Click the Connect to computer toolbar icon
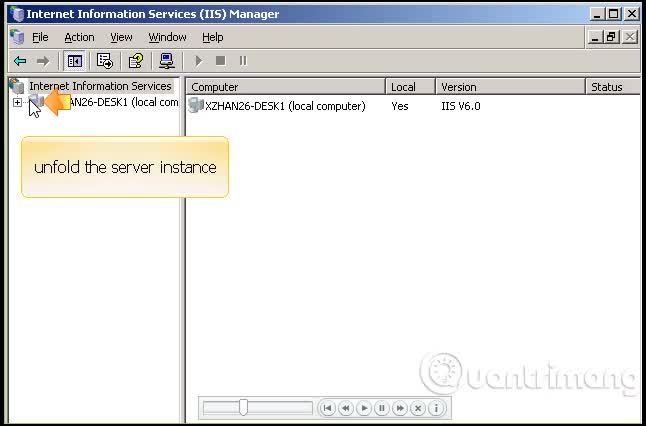 coord(166,61)
